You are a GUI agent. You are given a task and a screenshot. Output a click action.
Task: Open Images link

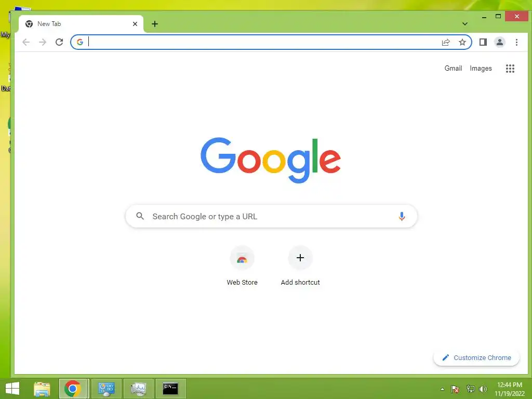click(x=481, y=68)
